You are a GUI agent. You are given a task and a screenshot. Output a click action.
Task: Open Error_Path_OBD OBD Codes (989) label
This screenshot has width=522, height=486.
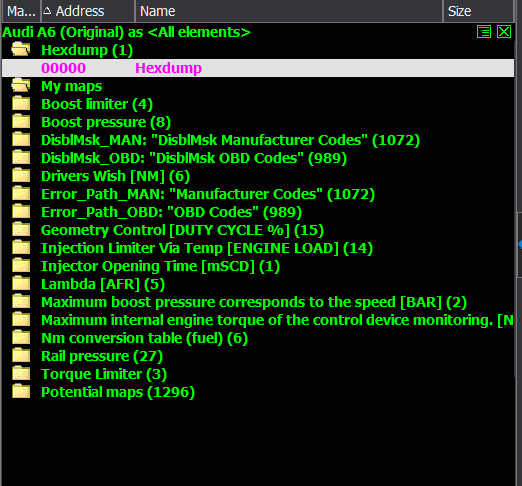point(171,212)
